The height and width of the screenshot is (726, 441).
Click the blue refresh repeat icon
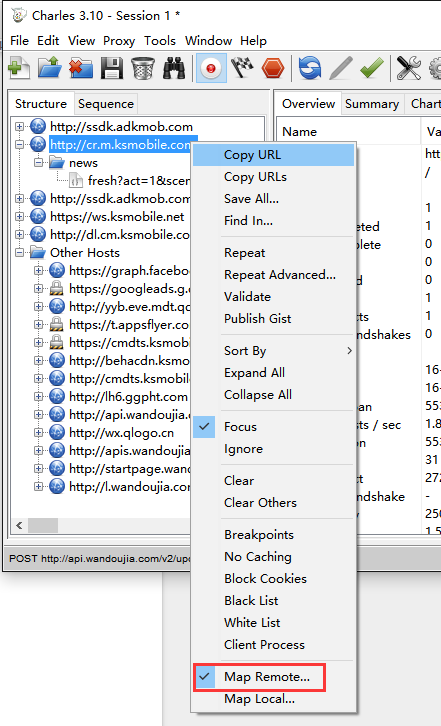pyautogui.click(x=310, y=69)
